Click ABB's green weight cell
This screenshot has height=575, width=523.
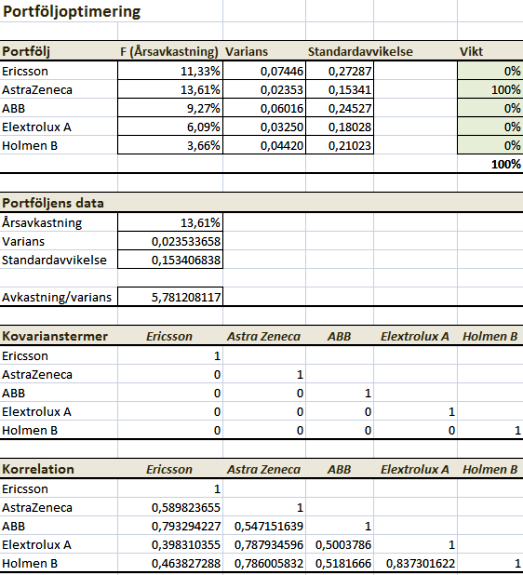pyautogui.click(x=490, y=108)
